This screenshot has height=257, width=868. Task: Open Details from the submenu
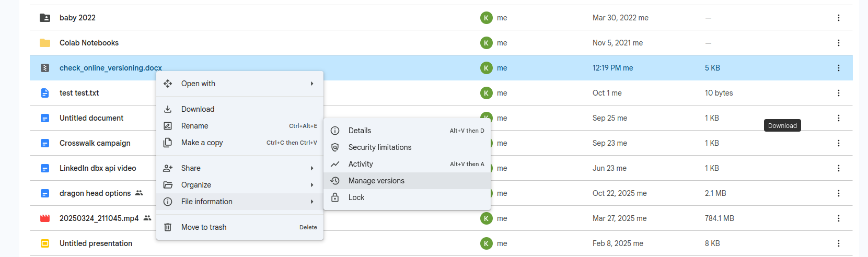[x=407, y=131]
